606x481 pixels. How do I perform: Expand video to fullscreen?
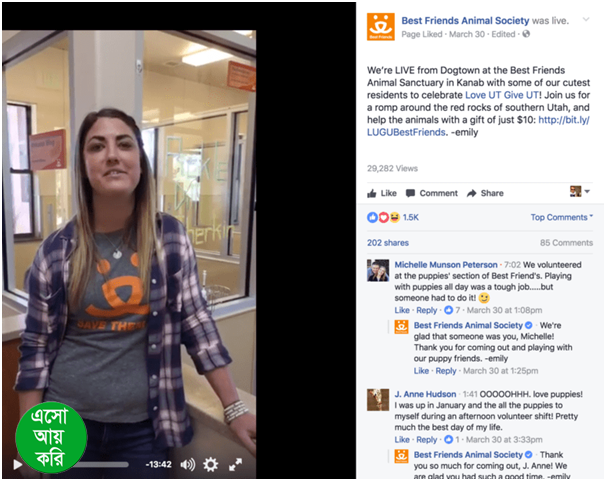coord(235,464)
